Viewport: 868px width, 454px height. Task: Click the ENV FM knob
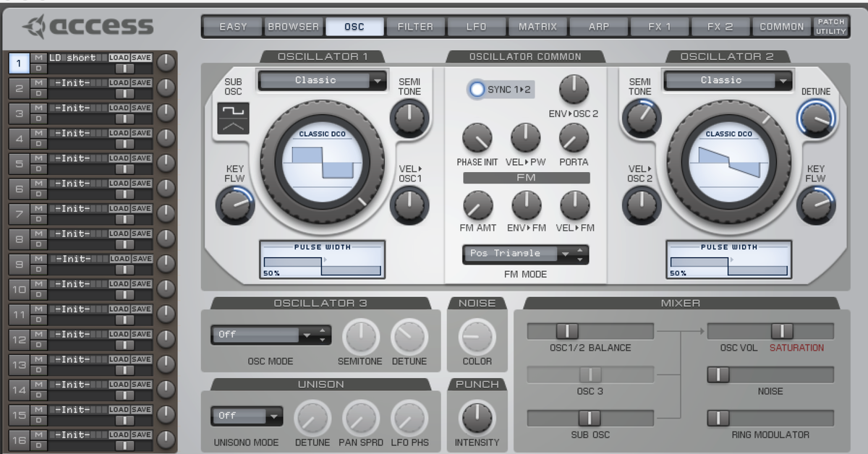click(x=526, y=205)
